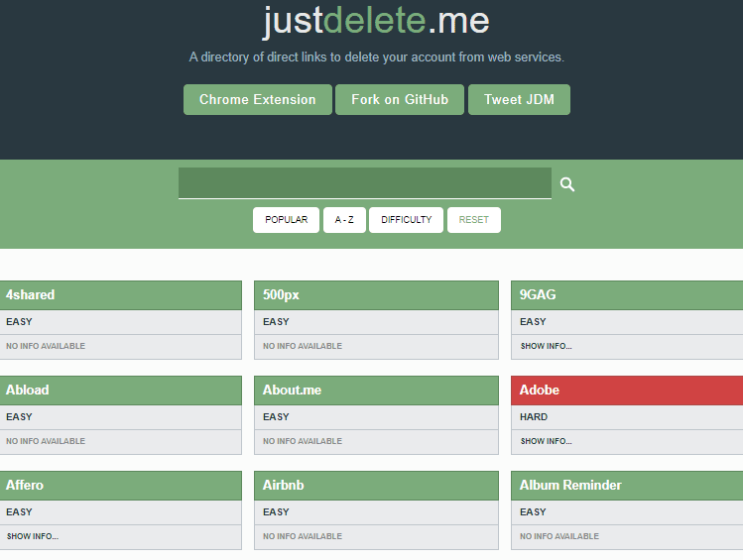Click the EASY label under 4shared
The width and height of the screenshot is (743, 560).
click(x=19, y=322)
